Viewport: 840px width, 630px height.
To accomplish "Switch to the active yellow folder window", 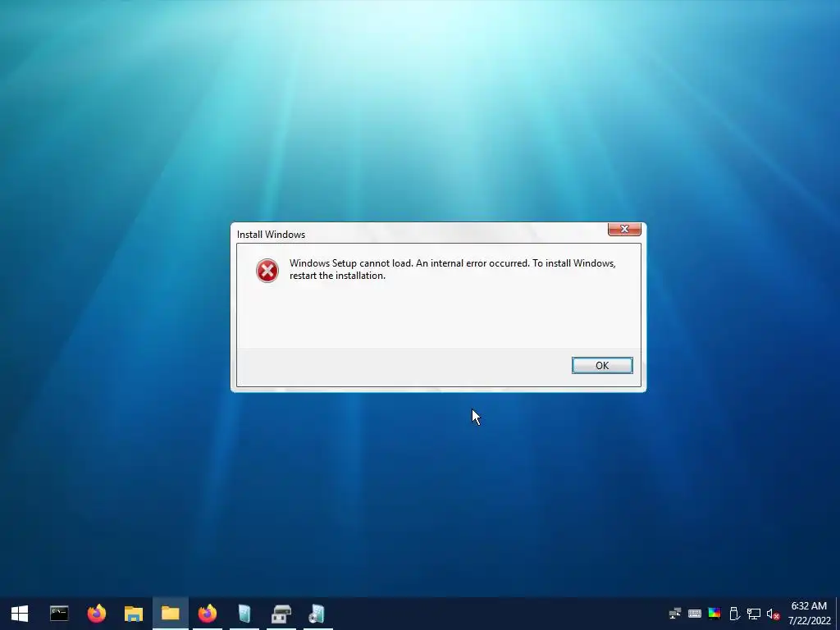I will coord(171,614).
